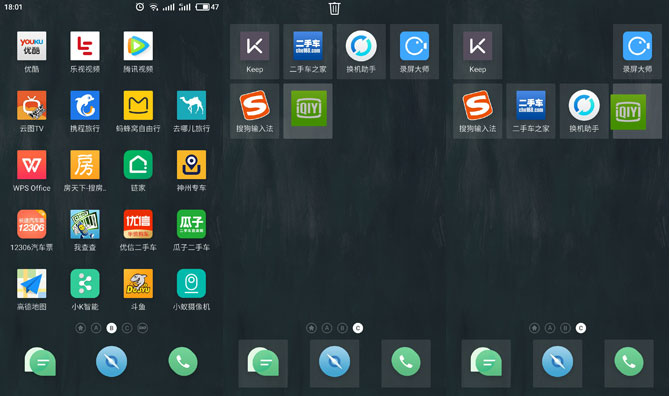Launch 蚂蜂窝自由行 app

click(x=138, y=105)
